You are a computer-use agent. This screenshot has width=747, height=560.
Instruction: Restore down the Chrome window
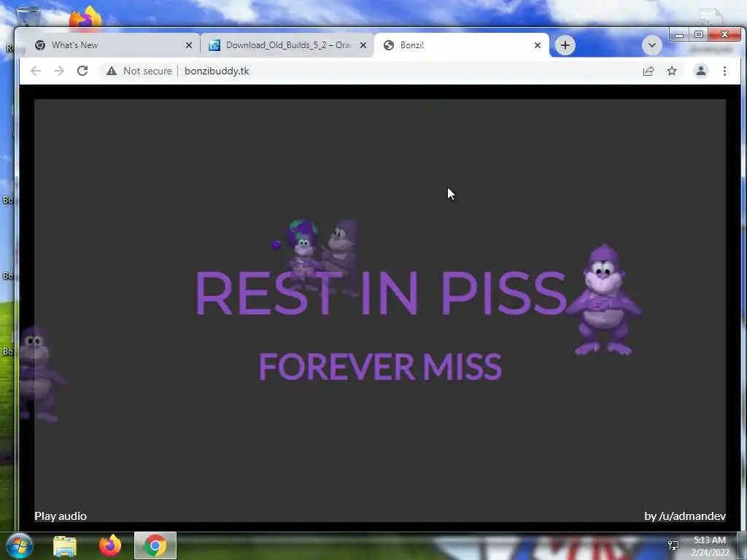click(x=698, y=35)
